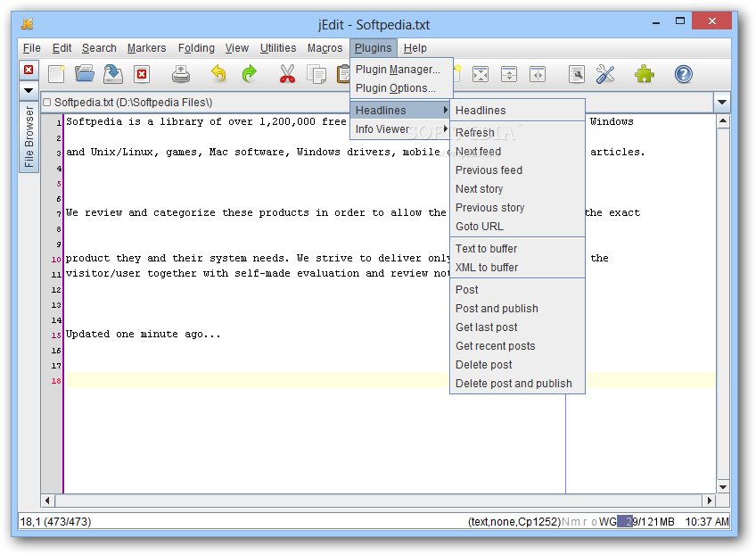756x555 pixels.
Task: Click the (text,none,Cp1252) buffer mode status
Action: (514, 522)
